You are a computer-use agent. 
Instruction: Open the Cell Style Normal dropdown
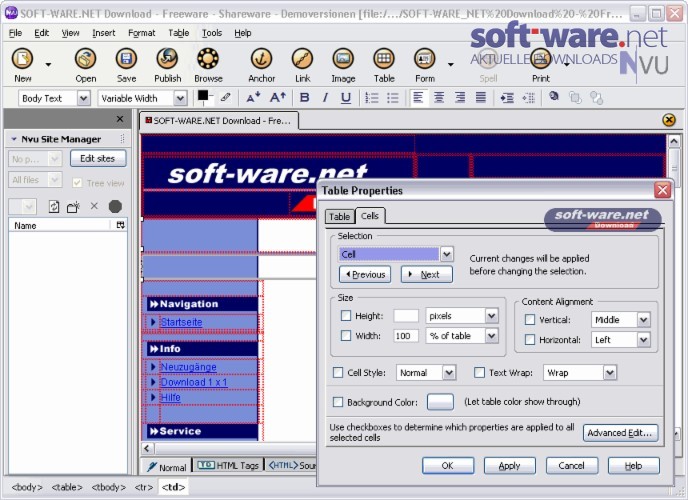point(426,372)
